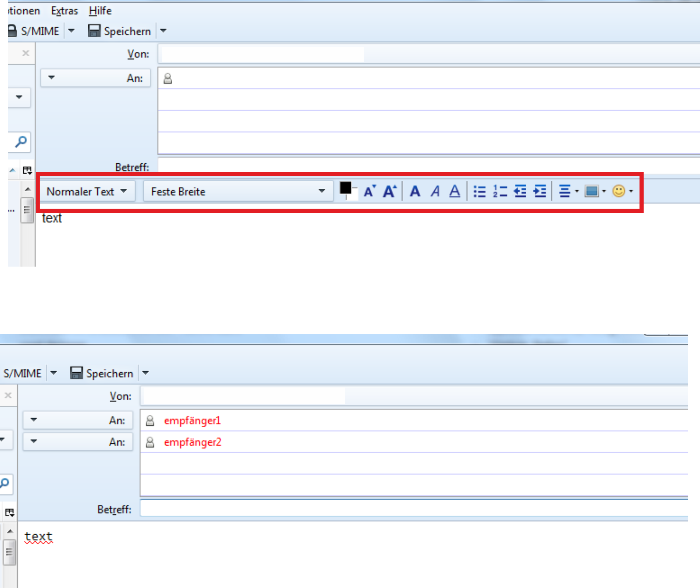
Task: Click the outdent (decrease indent) icon
Action: pyautogui.click(x=520, y=191)
